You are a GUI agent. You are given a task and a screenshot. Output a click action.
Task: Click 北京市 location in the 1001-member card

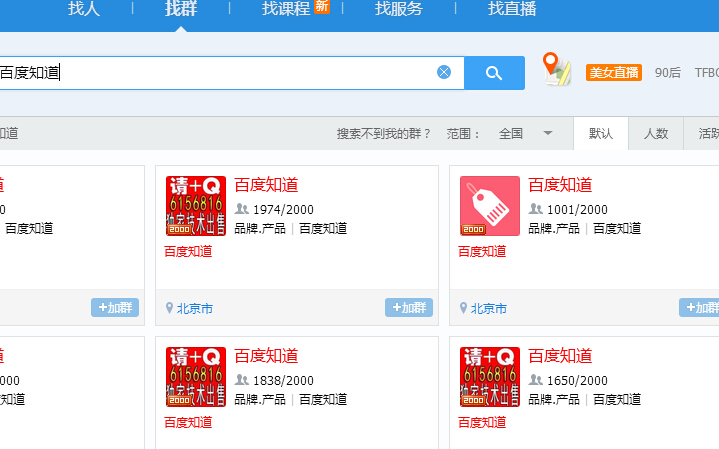pyautogui.click(x=488, y=309)
